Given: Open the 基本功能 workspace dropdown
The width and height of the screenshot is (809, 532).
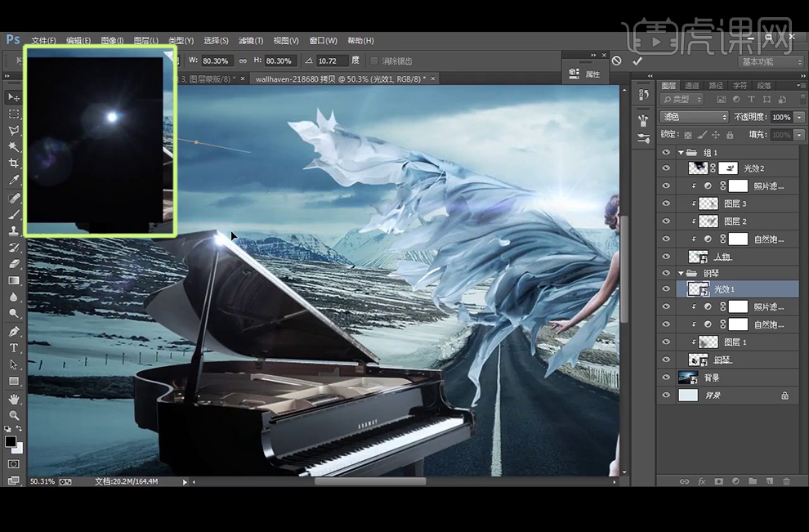Looking at the screenshot, I should [771, 61].
